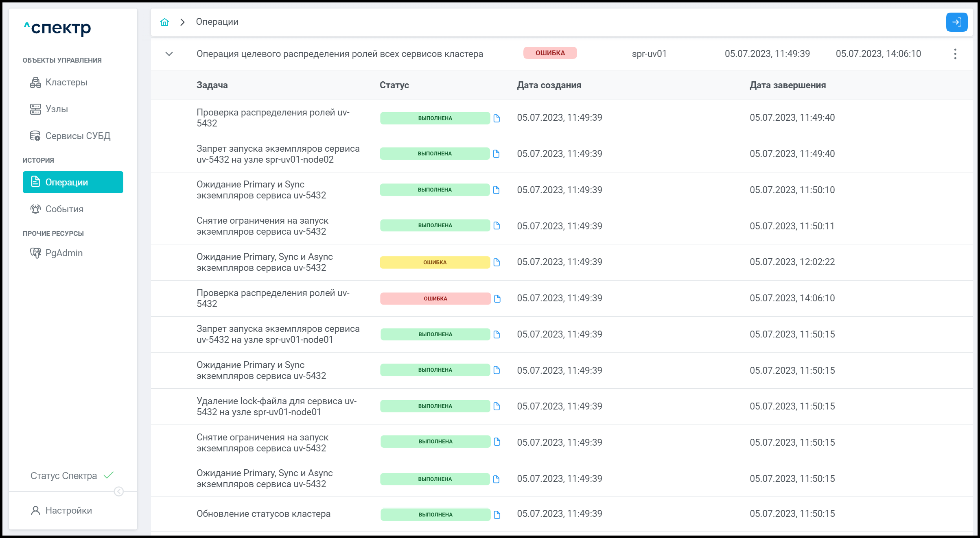Click the home breadcrumb icon
Image resolution: width=980 pixels, height=538 pixels.
tap(164, 22)
